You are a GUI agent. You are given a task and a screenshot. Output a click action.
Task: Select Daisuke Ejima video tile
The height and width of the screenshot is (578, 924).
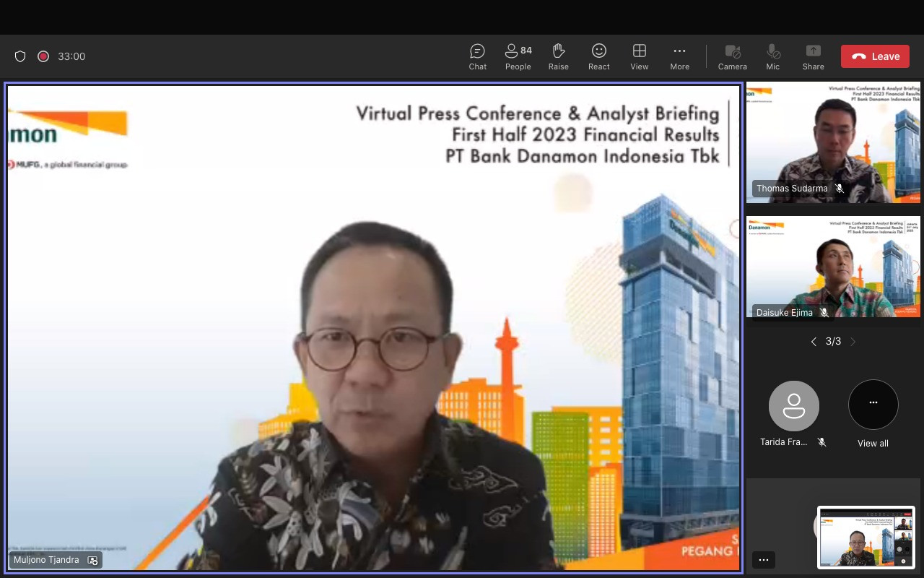click(833, 267)
